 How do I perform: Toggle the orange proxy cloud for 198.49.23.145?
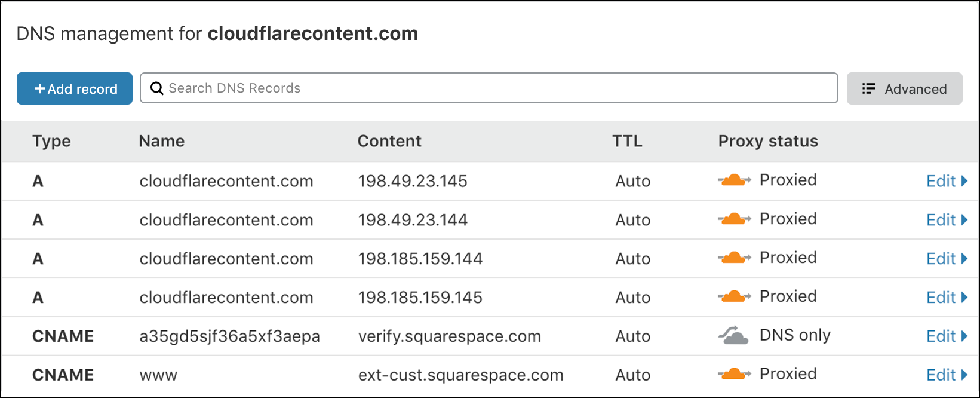click(735, 180)
